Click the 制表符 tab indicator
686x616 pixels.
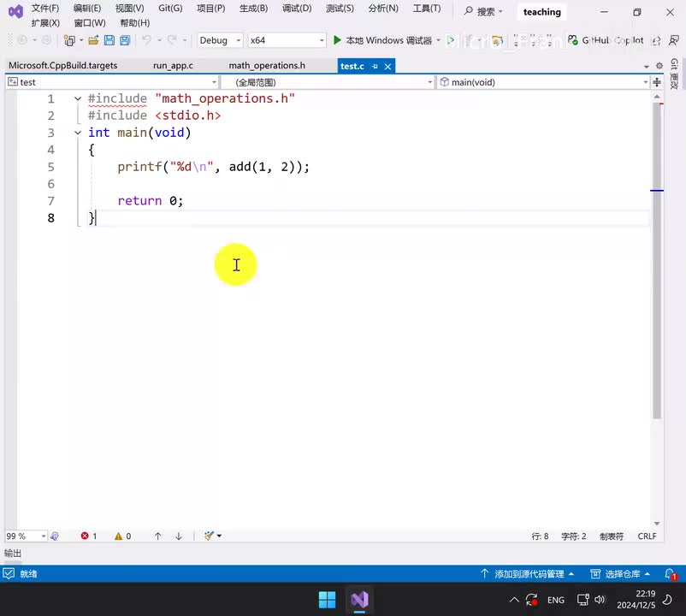612,536
